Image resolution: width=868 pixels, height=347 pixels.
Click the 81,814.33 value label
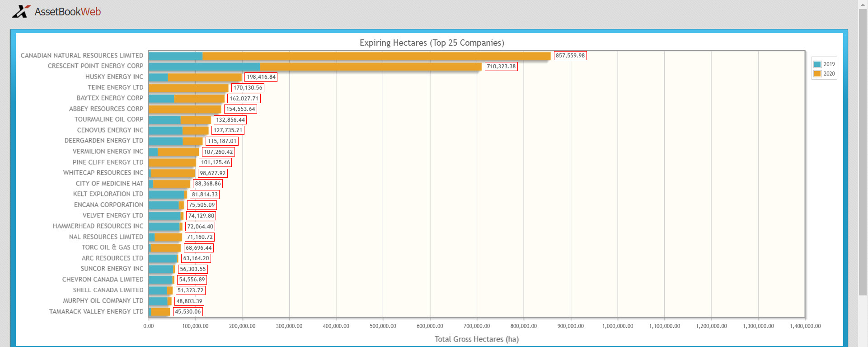[205, 195]
